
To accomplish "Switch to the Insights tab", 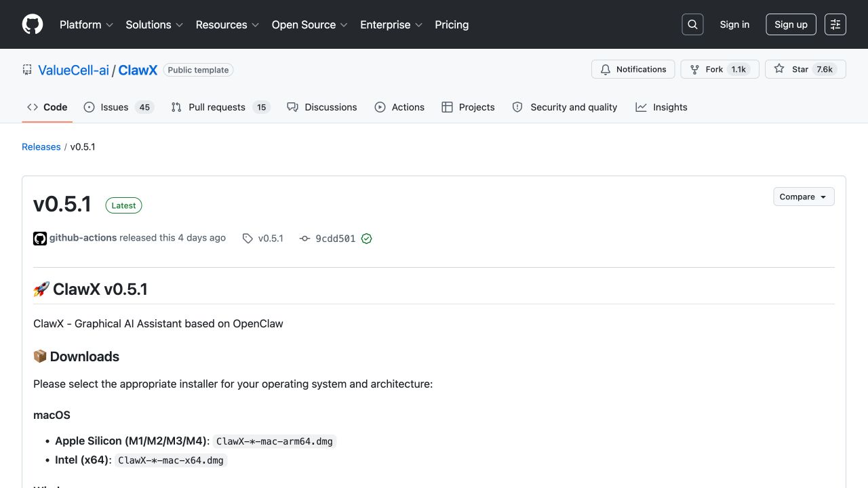I will point(661,107).
